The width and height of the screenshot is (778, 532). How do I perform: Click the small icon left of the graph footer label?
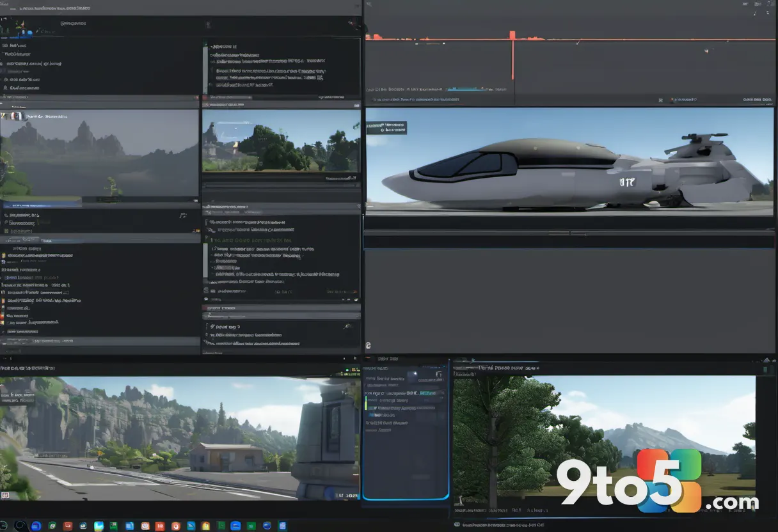[x=660, y=100]
